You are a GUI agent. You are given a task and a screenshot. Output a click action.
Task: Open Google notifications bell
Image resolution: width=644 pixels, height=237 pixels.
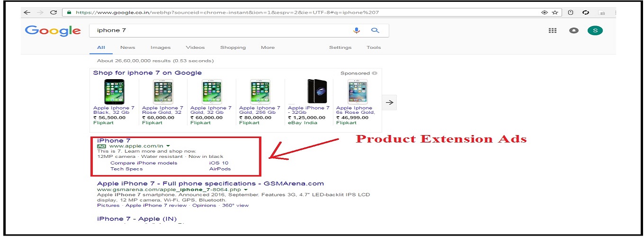coord(574,30)
